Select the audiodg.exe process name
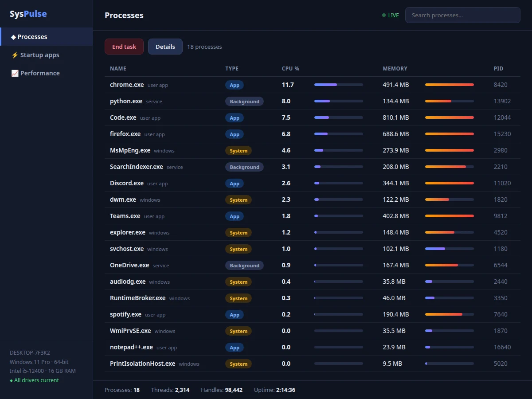This screenshot has width=532, height=399. 128,282
